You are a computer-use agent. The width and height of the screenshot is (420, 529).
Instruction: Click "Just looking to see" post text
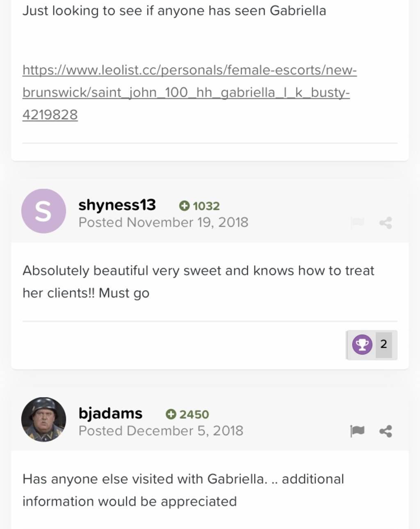[174, 11]
